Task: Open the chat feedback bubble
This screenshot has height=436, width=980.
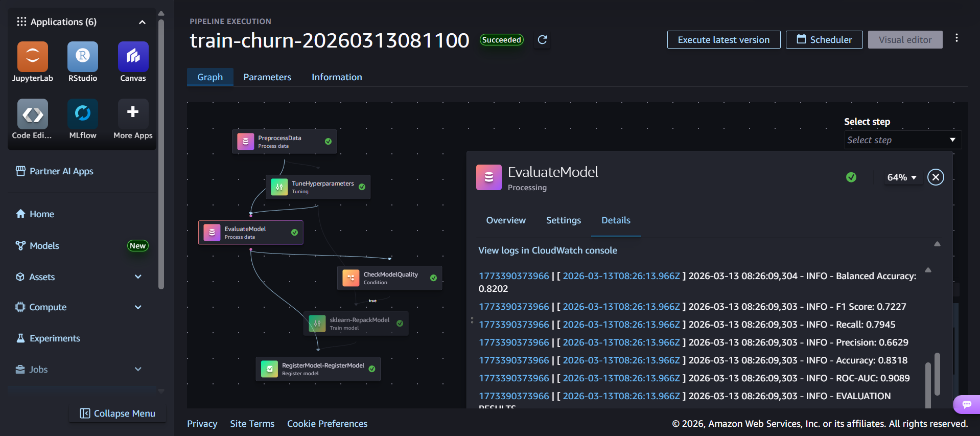Action: click(967, 404)
